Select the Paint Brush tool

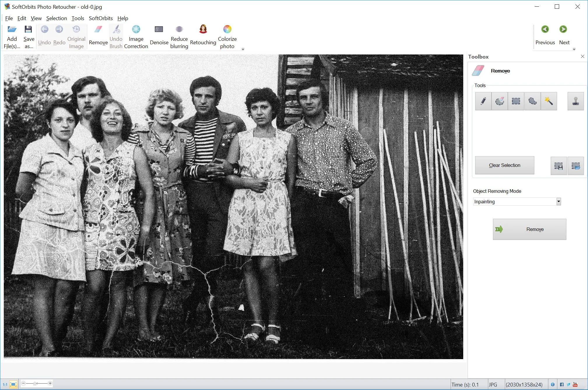[x=483, y=101]
